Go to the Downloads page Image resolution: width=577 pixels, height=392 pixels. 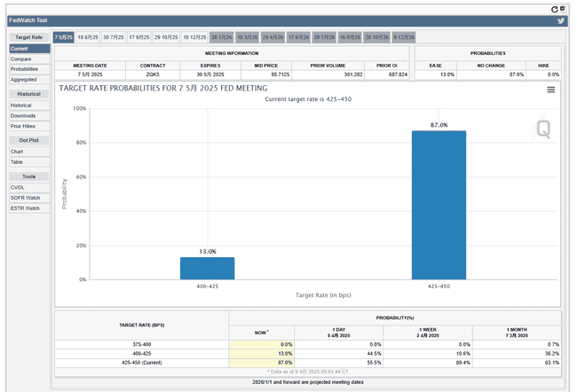(23, 115)
